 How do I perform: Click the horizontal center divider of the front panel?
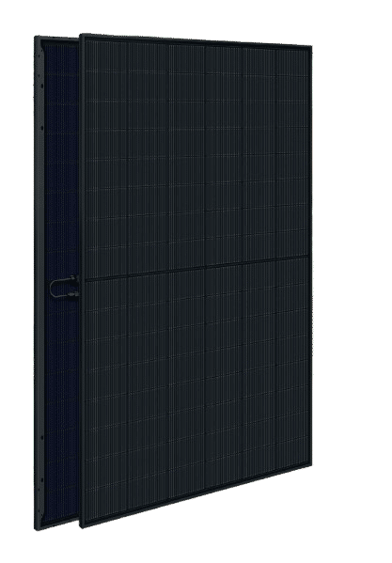[196, 268]
